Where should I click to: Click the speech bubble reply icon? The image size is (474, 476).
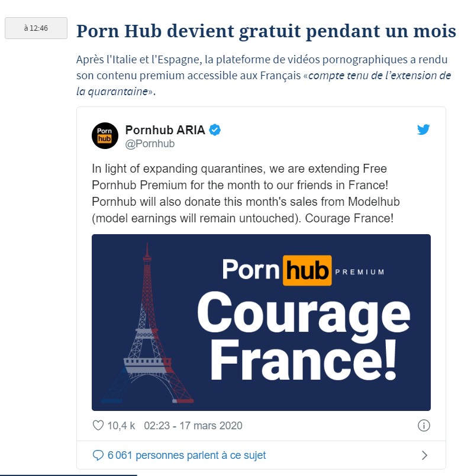(x=98, y=455)
